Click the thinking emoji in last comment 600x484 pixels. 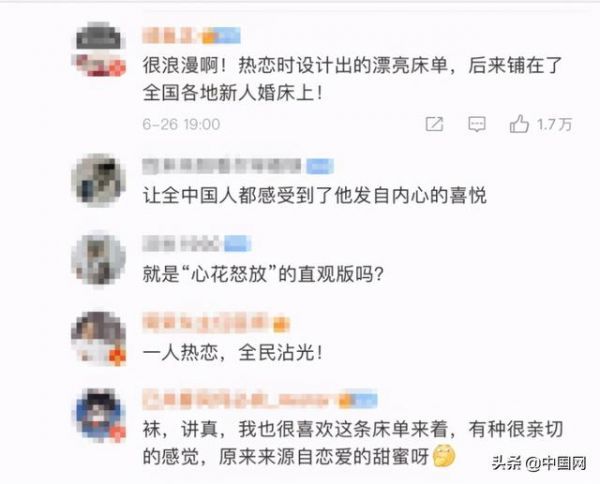click(444, 456)
